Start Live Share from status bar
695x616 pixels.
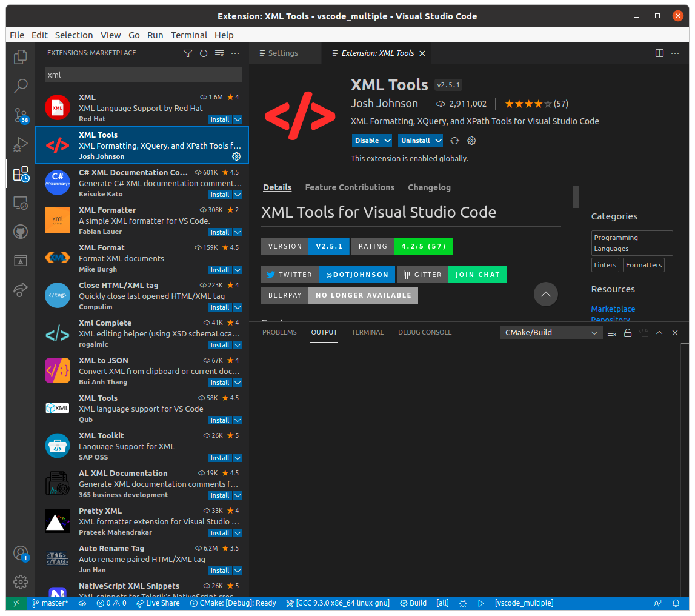tap(158, 603)
